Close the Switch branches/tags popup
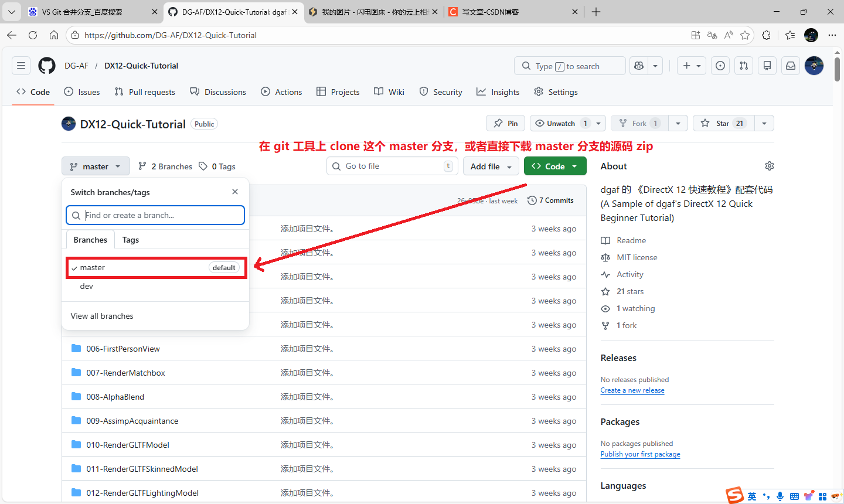Screen dimensions: 844x504 (235, 192)
